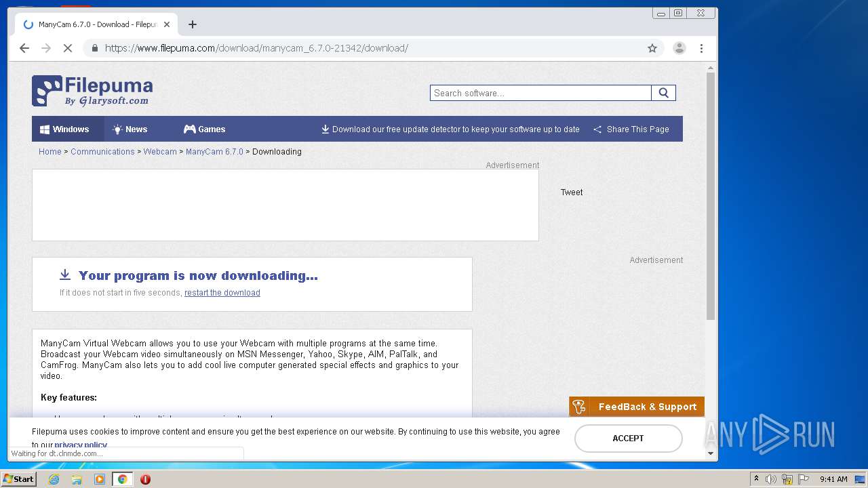Click the Feedback & Support button

(x=637, y=407)
